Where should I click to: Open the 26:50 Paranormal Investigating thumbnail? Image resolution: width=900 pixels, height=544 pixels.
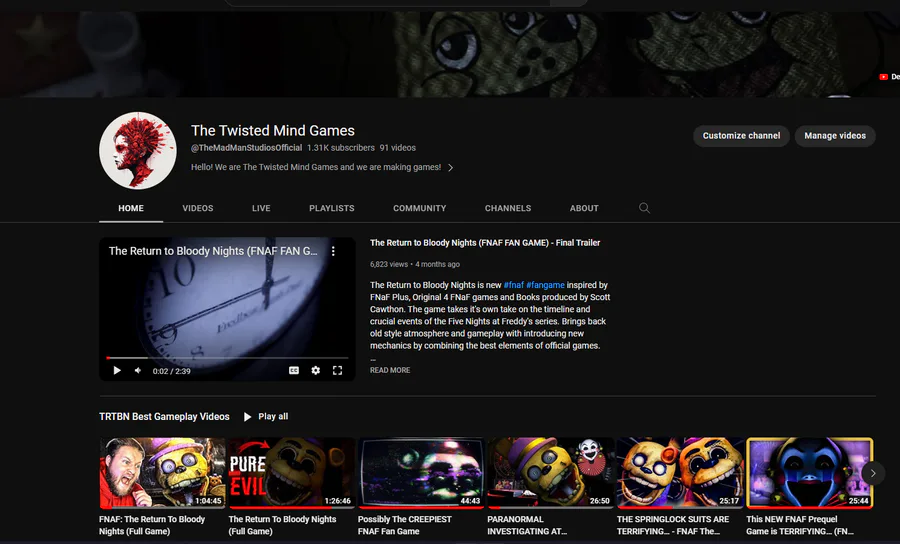pos(551,473)
